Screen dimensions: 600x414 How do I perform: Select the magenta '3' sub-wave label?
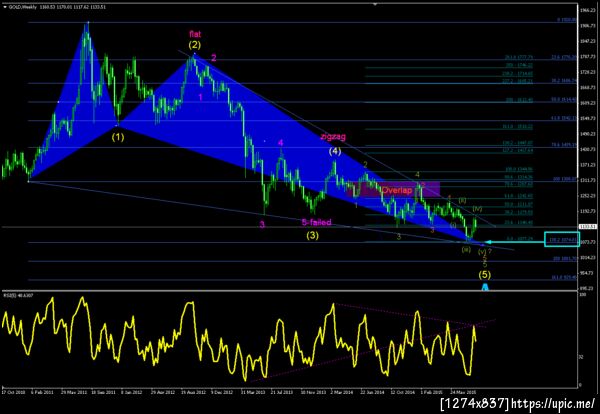tap(262, 225)
